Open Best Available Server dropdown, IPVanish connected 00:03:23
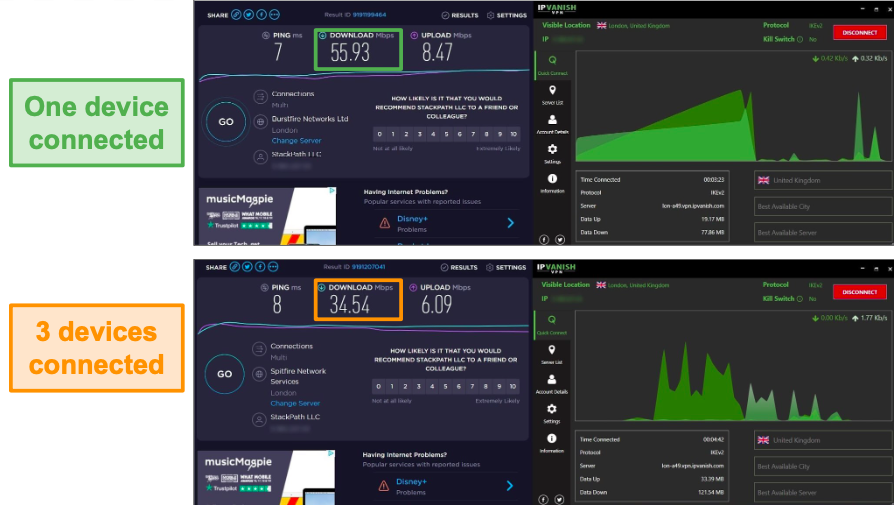 823,233
